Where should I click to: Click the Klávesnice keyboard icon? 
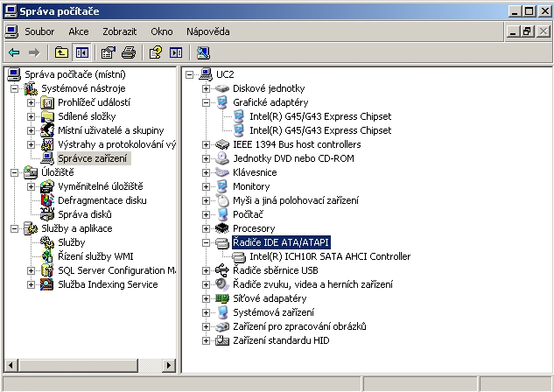point(222,172)
